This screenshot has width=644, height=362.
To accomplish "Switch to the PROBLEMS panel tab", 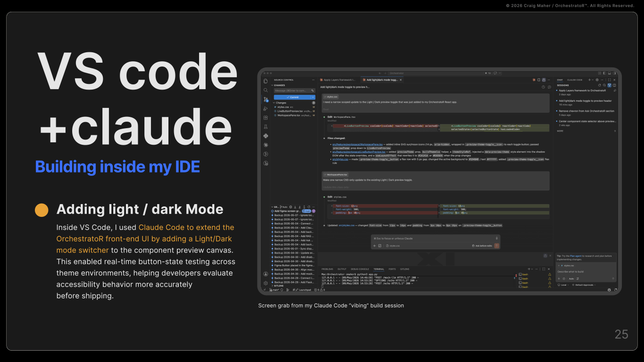I will point(327,269).
